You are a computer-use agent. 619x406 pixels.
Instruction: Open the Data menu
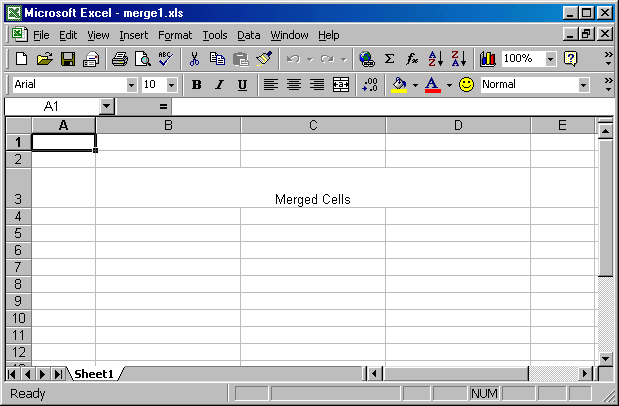tap(248, 35)
